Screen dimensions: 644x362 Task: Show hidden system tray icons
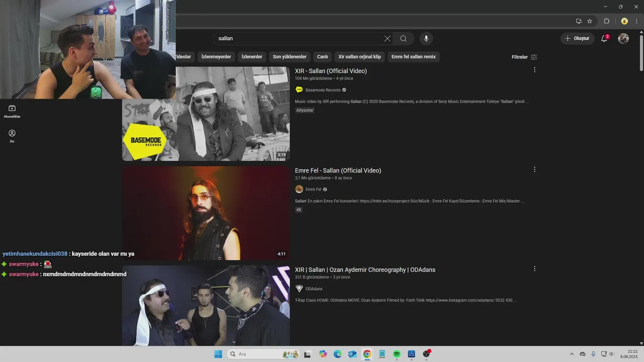572,354
